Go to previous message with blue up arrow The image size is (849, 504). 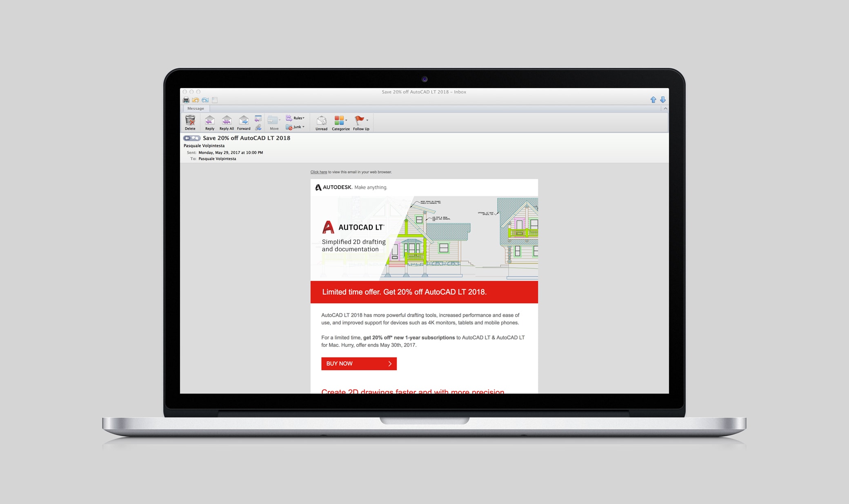(653, 100)
